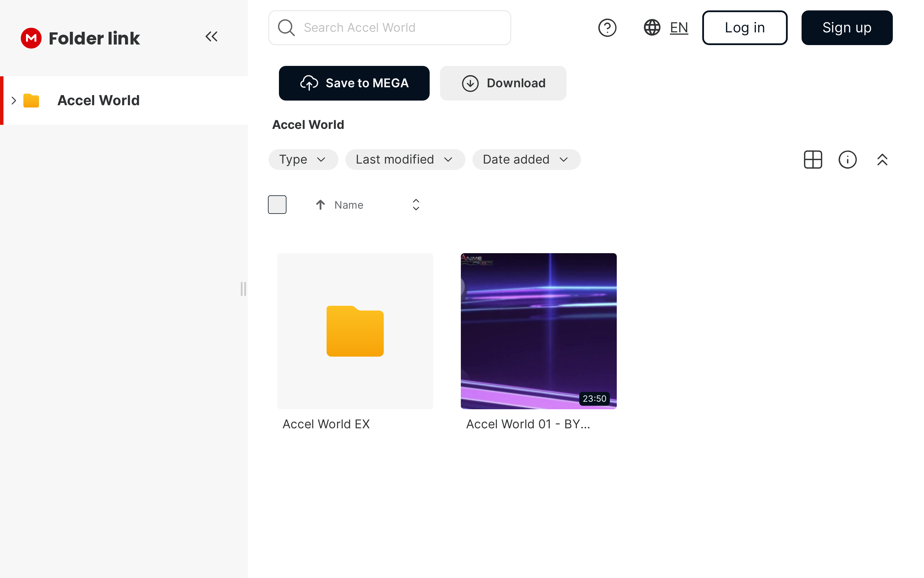Click the ascending sort arrow icon
Image resolution: width=924 pixels, height=578 pixels.
[320, 205]
